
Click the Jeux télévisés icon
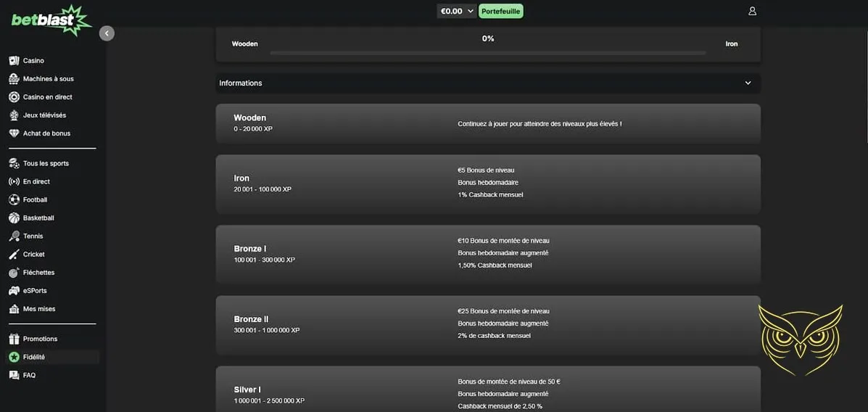[x=14, y=115]
